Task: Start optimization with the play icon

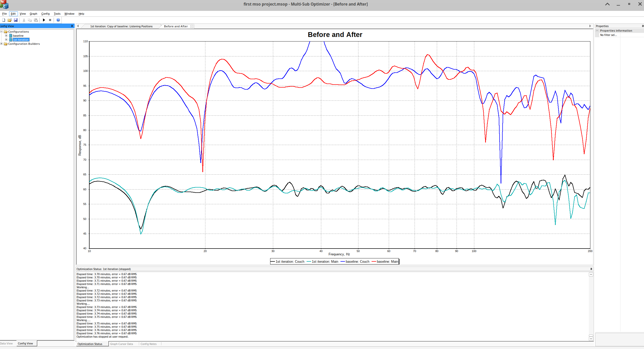Action: (44, 20)
